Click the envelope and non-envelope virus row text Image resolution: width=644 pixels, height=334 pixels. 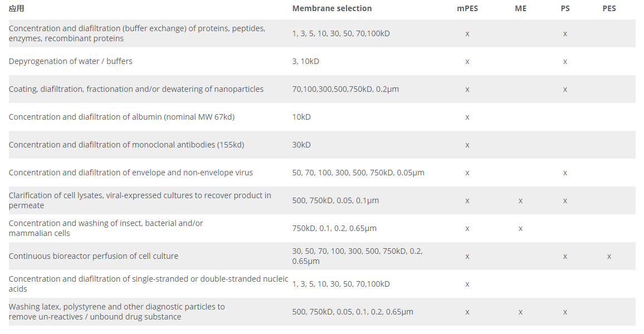pyautogui.click(x=131, y=173)
